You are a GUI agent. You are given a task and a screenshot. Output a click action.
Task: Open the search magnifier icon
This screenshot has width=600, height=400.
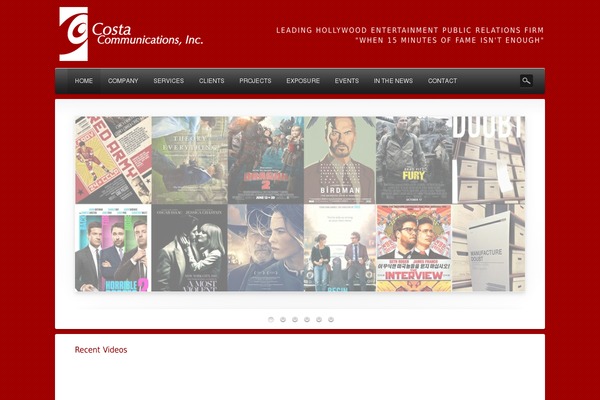click(526, 81)
